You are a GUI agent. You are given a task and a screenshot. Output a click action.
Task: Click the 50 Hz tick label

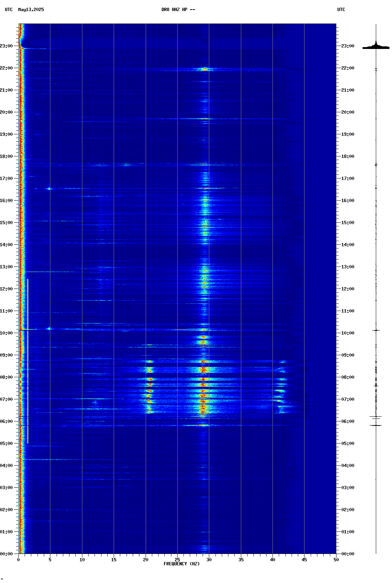tap(336, 560)
